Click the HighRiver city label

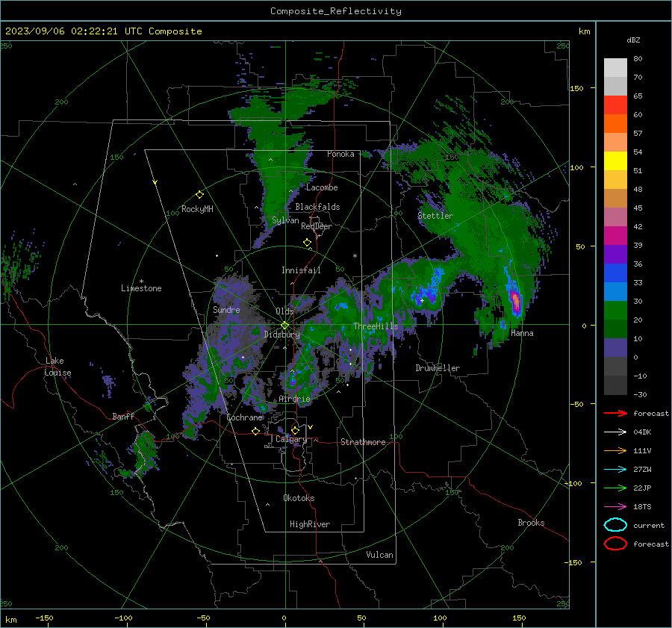click(x=310, y=524)
